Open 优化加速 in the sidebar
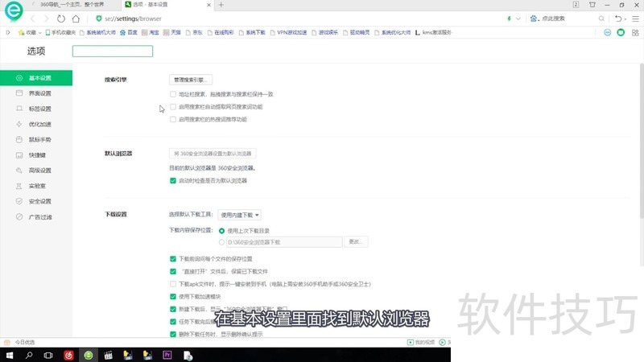The width and height of the screenshot is (644, 362). point(36,125)
